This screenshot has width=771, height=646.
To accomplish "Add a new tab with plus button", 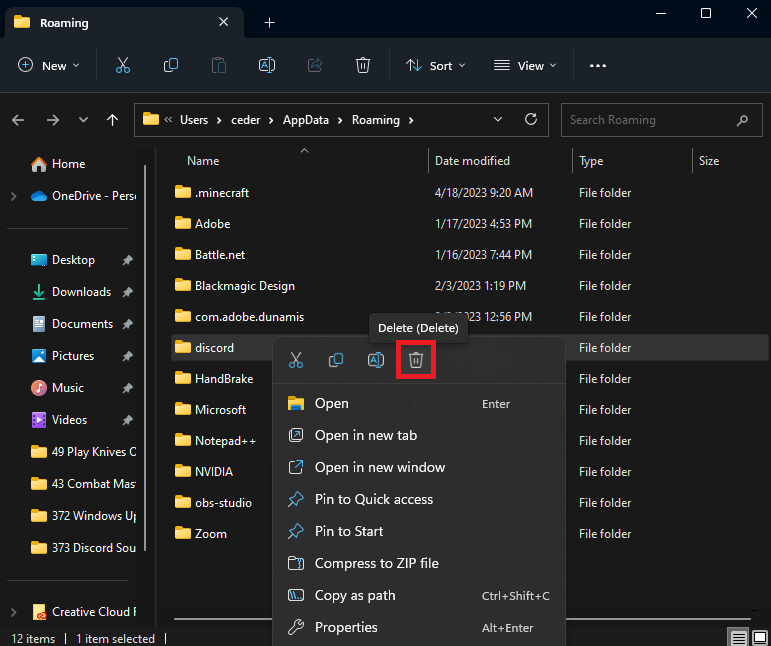I will (x=269, y=22).
